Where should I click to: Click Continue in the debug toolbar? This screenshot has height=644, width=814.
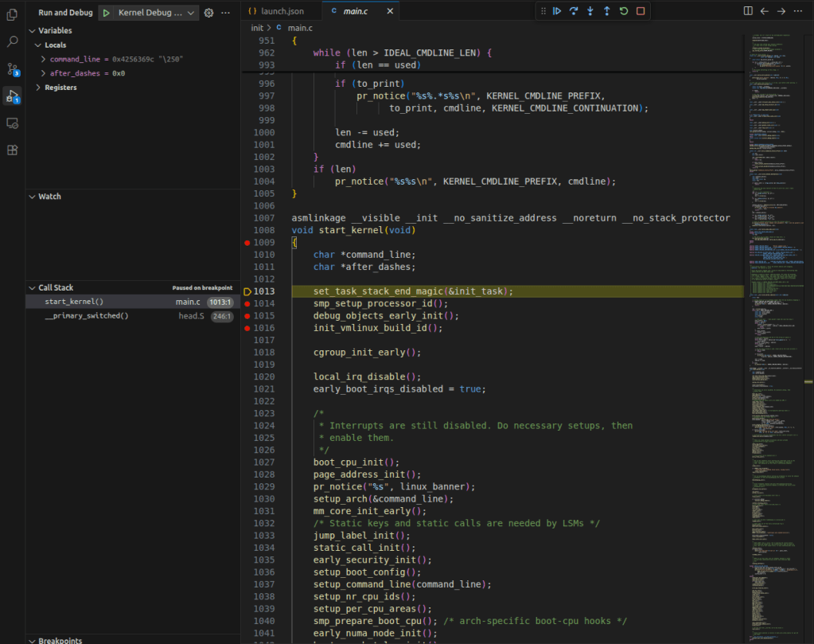557,11
